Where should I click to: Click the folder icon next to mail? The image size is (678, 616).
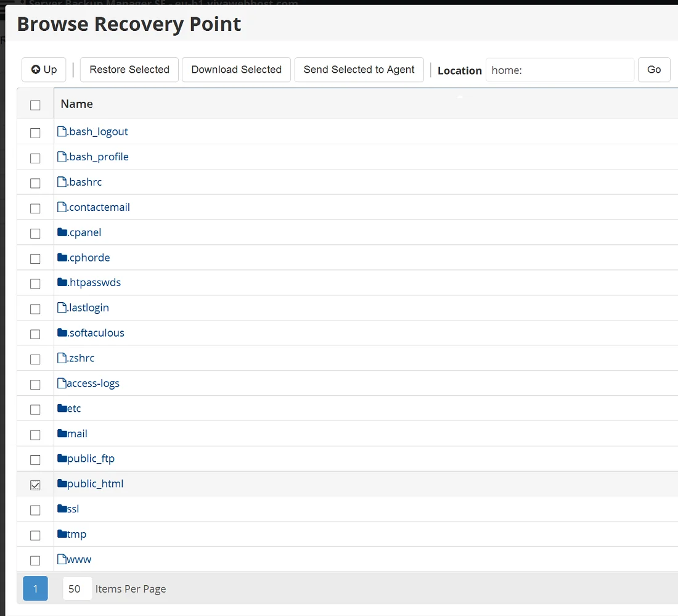click(x=62, y=433)
